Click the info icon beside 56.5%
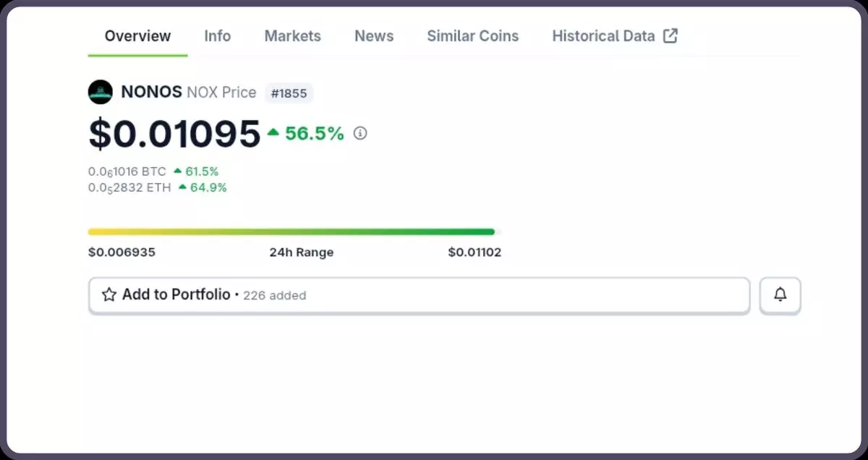Screen dimensions: 868x460 point(359,133)
